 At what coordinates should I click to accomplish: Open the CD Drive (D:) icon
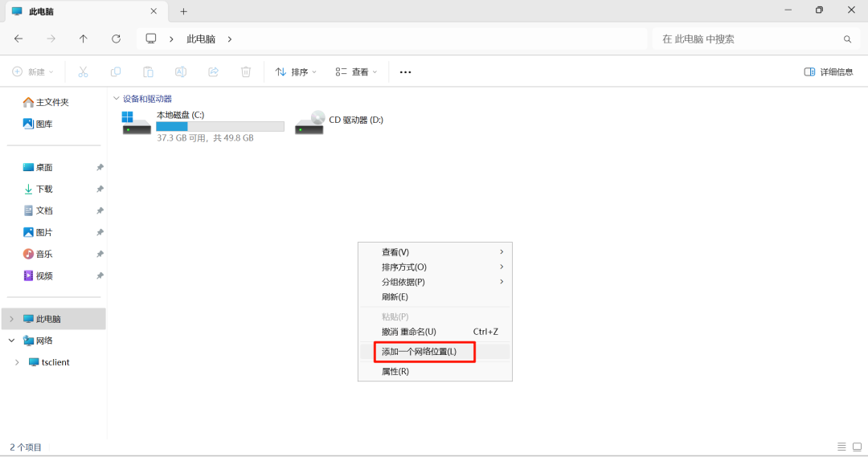pos(310,123)
